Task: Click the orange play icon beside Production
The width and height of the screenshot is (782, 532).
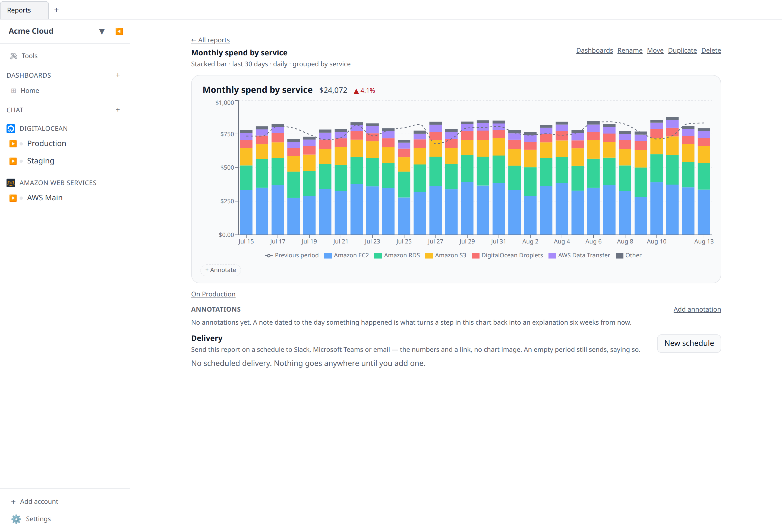Action: coord(13,144)
